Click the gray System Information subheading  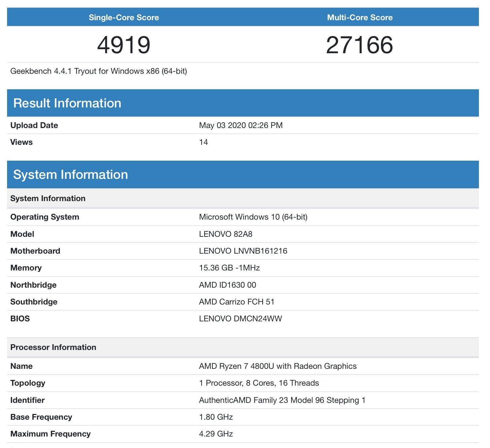(x=48, y=198)
